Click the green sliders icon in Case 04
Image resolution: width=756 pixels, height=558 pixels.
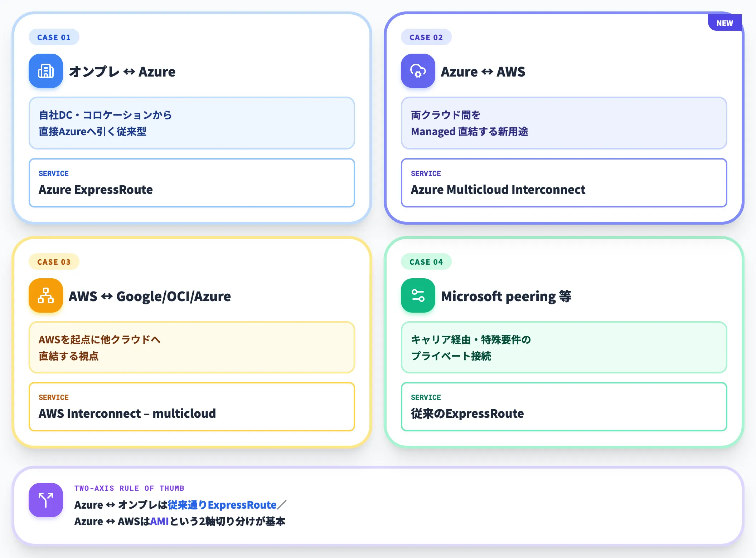point(418,295)
